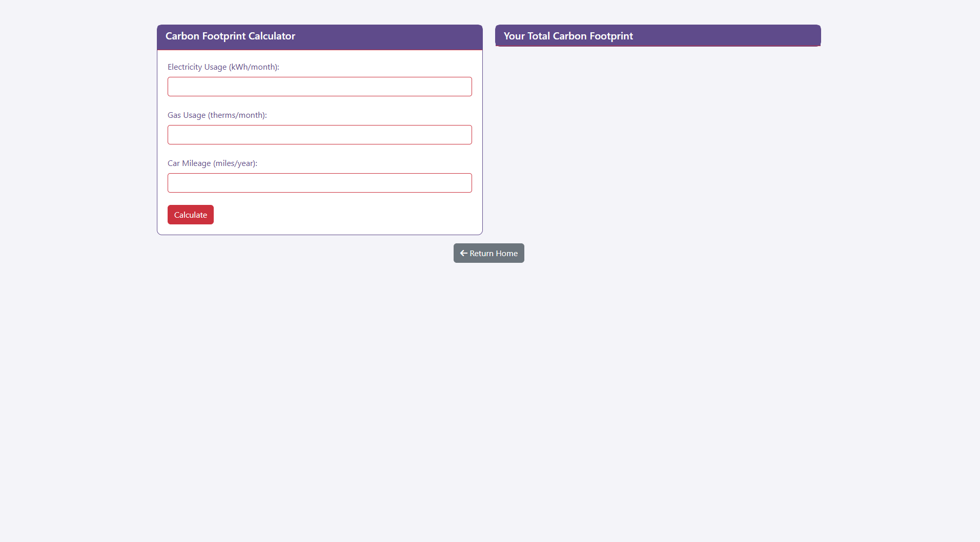Click into the Gas Usage text box
980x542 pixels.
point(319,135)
